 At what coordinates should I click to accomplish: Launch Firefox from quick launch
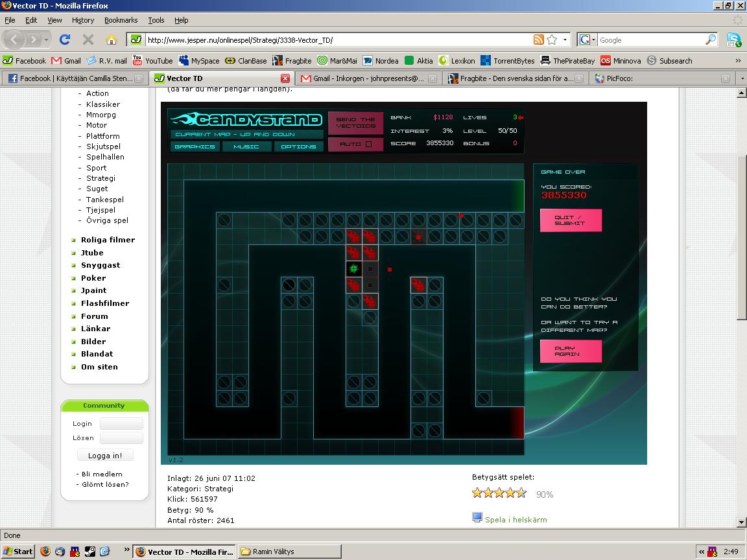point(45,552)
